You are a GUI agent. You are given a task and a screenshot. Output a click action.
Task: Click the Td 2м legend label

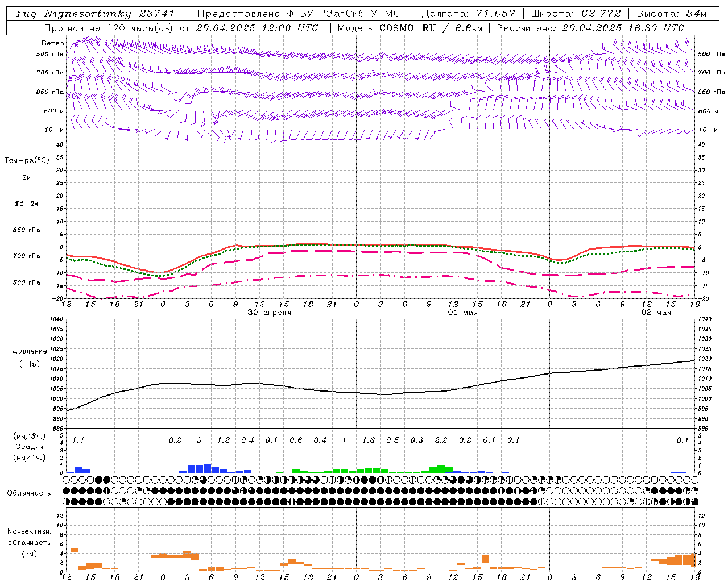pyautogui.click(x=27, y=203)
